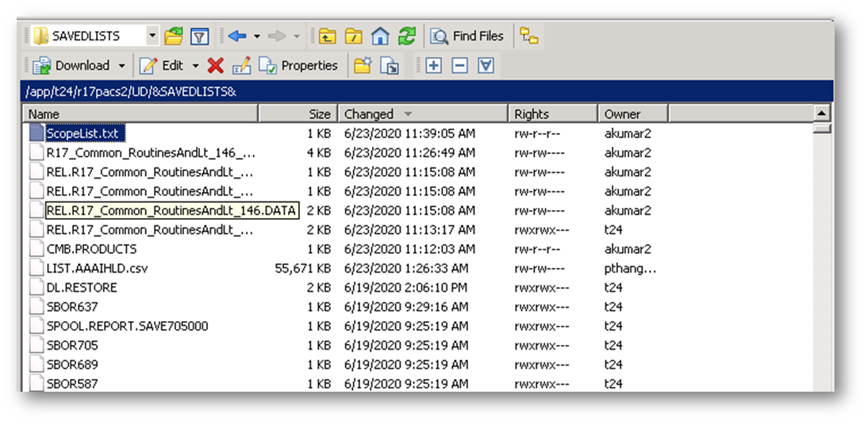Refresh the directory listing
868x425 pixels.
406,36
